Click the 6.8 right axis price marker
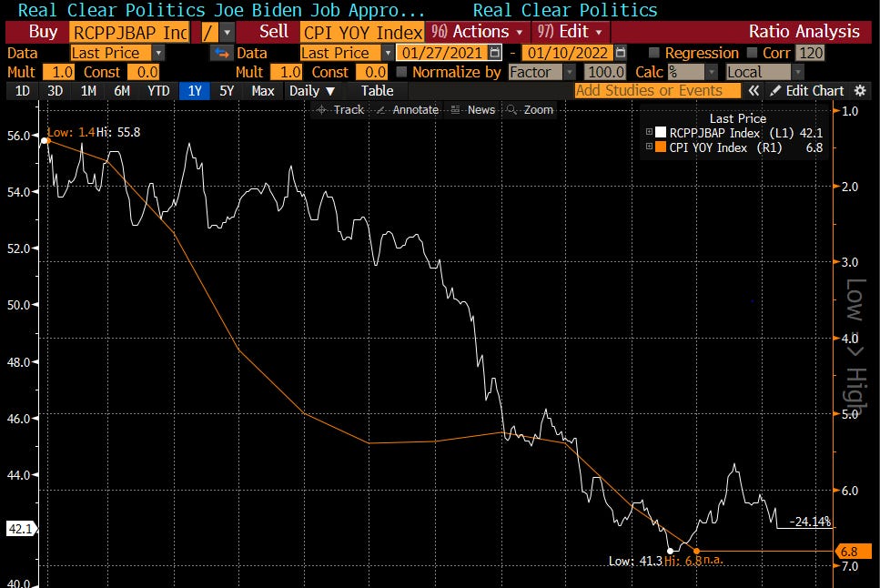This screenshot has width=880, height=588. click(852, 551)
